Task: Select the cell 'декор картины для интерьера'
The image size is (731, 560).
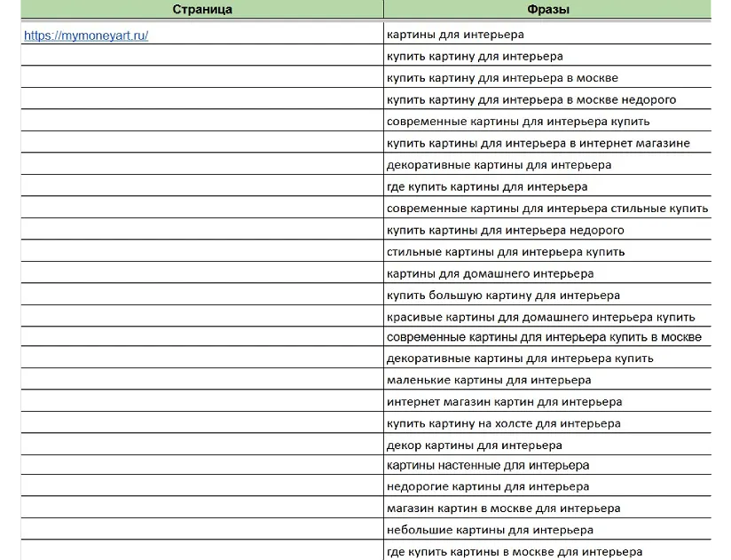Action: pyautogui.click(x=475, y=446)
